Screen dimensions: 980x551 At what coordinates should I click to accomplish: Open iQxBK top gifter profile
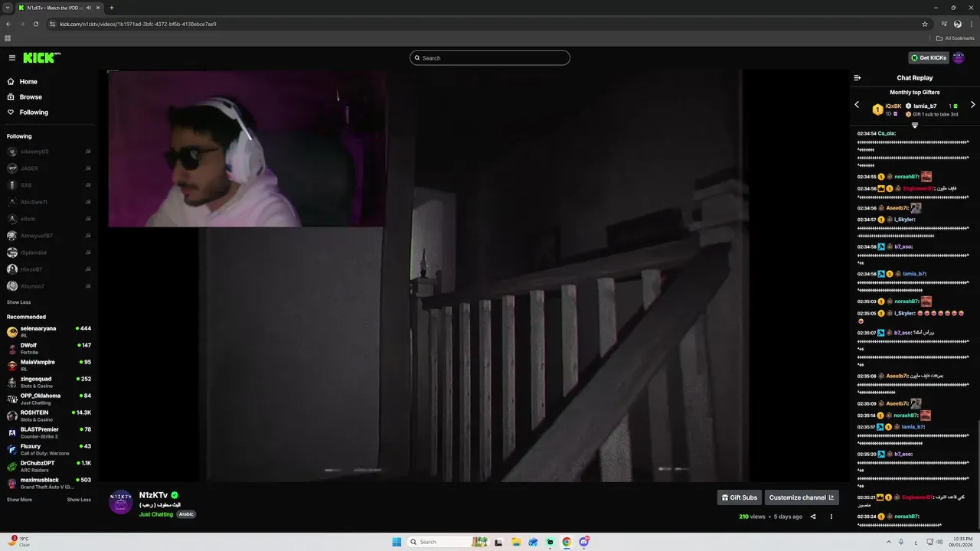click(x=893, y=106)
